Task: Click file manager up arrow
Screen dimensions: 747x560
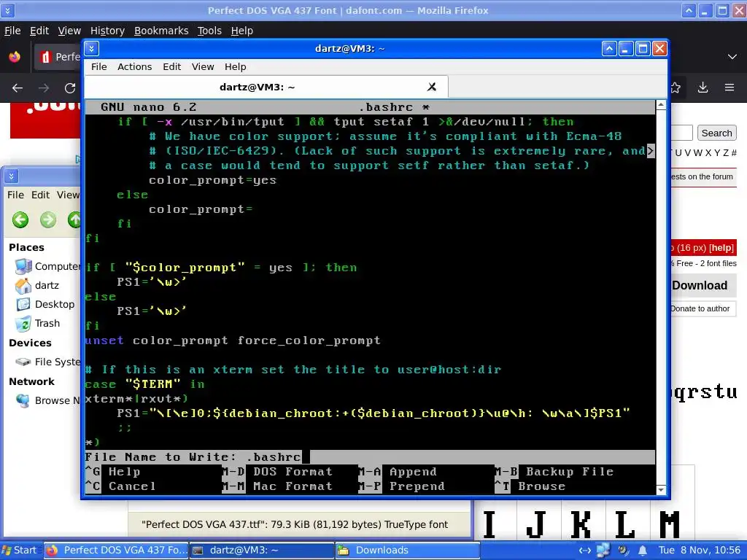Action: tap(74, 220)
